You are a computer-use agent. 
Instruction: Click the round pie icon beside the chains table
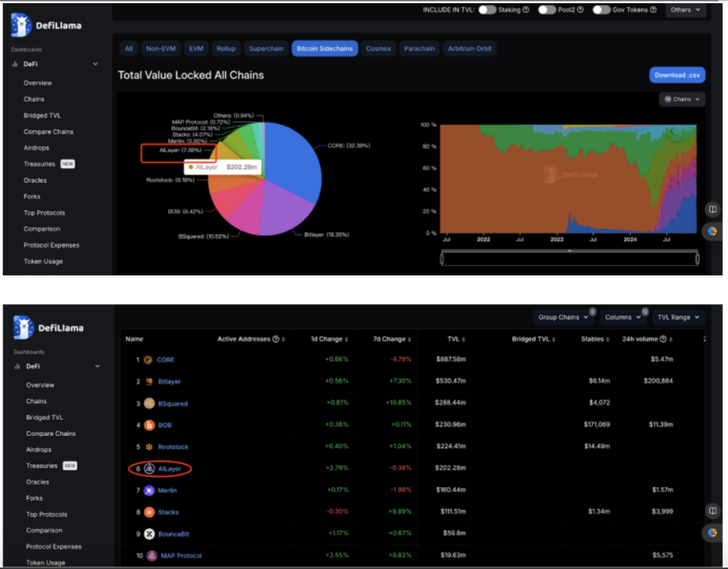(x=712, y=532)
